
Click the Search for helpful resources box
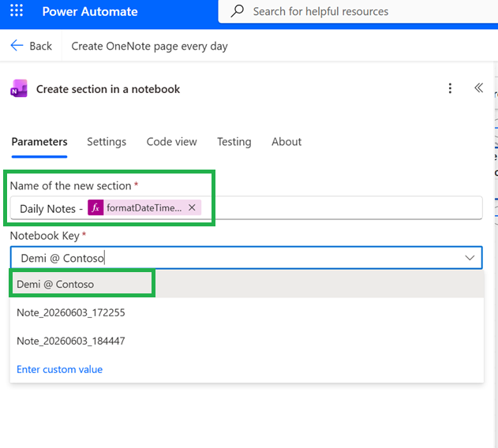(358, 11)
